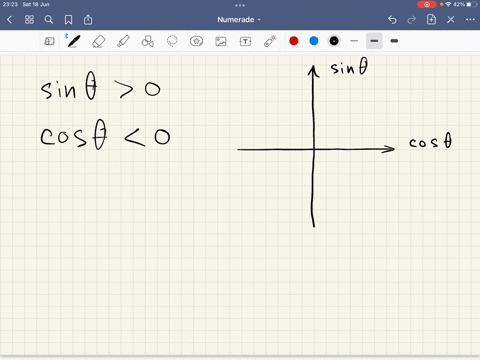Screen dimensions: 480x360
Task: Redo the last undone stroke
Action: point(412,20)
